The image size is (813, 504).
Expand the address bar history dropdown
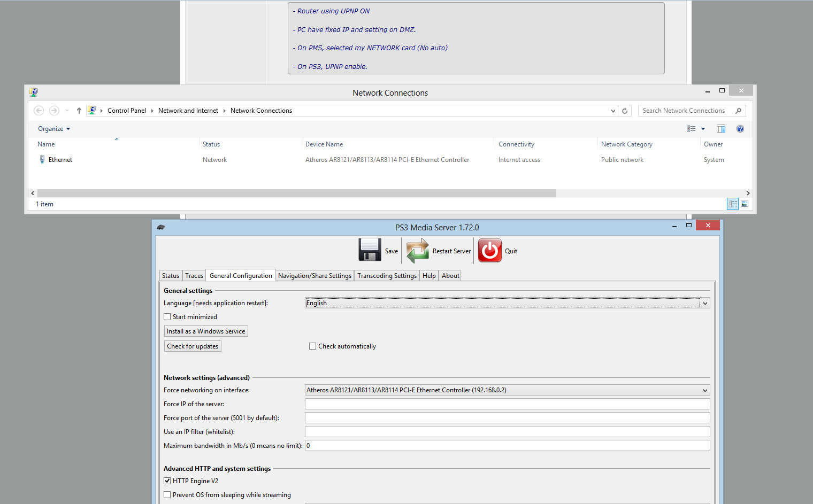point(613,111)
